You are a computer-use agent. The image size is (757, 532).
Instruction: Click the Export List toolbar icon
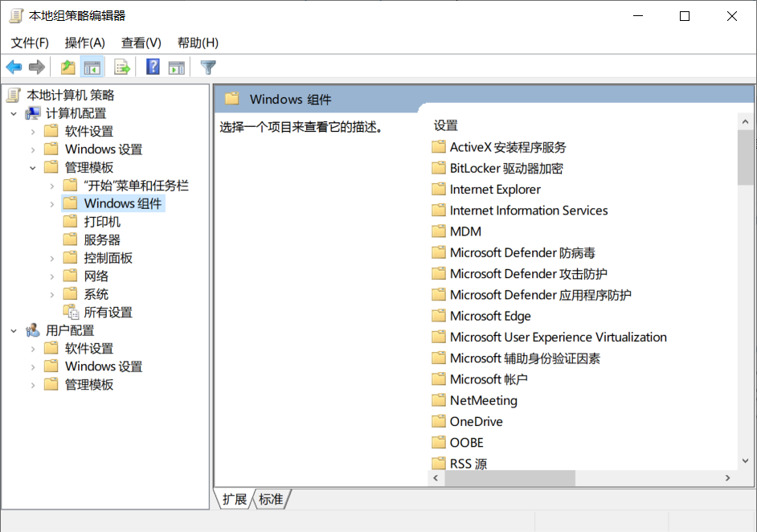tap(122, 68)
